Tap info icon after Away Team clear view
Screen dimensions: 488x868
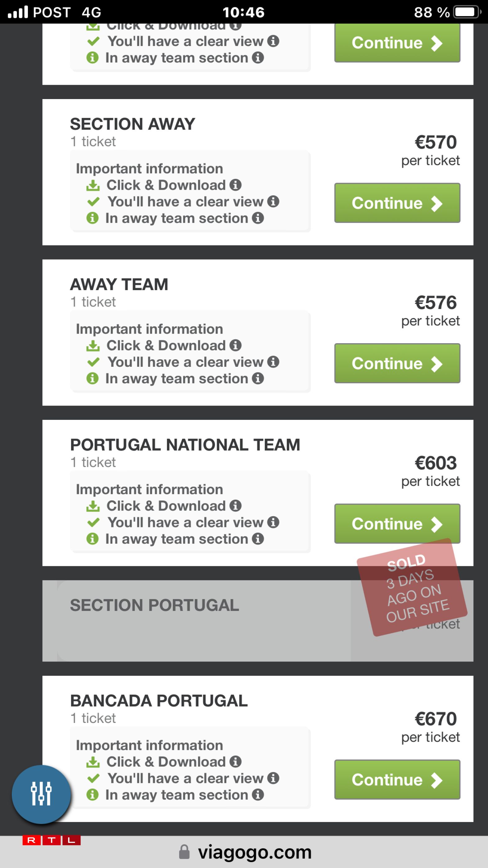click(273, 361)
